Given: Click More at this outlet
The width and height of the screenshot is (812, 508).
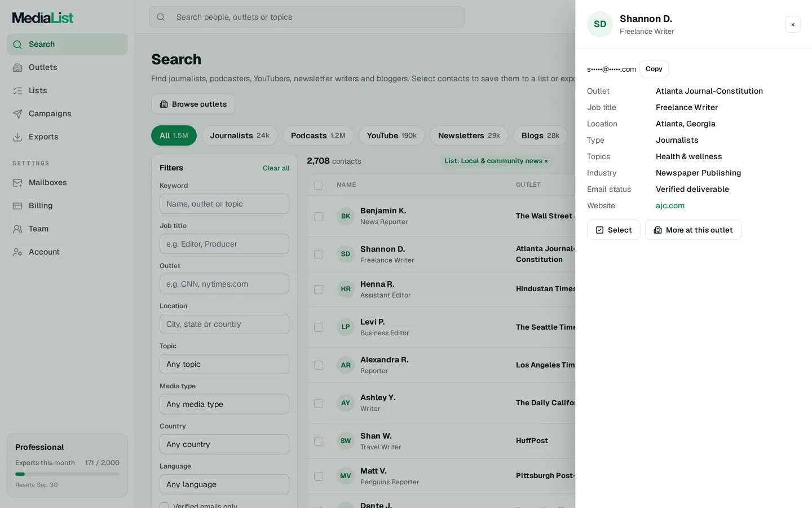Looking at the screenshot, I should pos(693,230).
